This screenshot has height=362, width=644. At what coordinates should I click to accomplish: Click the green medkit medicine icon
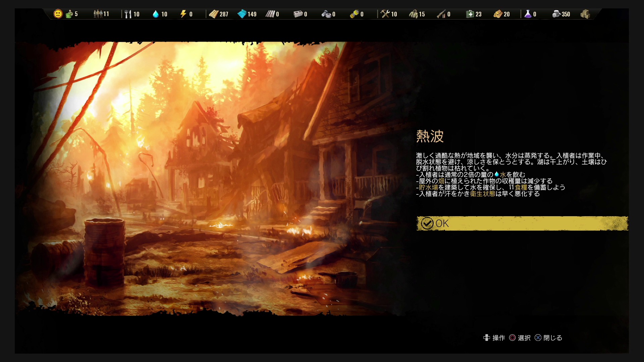[470, 14]
